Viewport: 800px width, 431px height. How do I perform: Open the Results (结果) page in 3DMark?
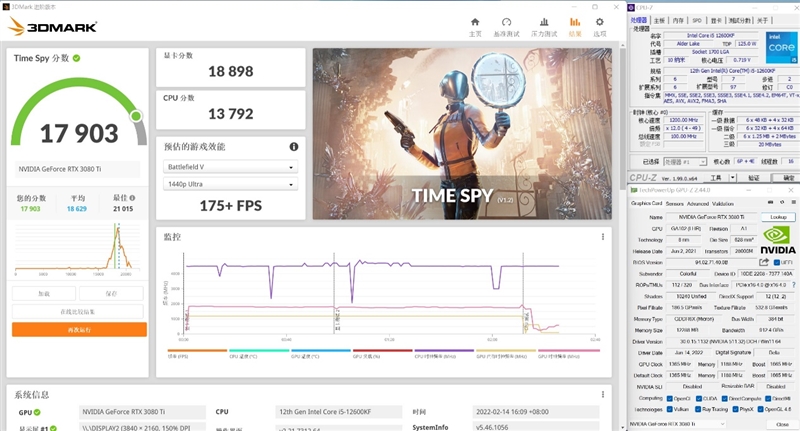[575, 27]
